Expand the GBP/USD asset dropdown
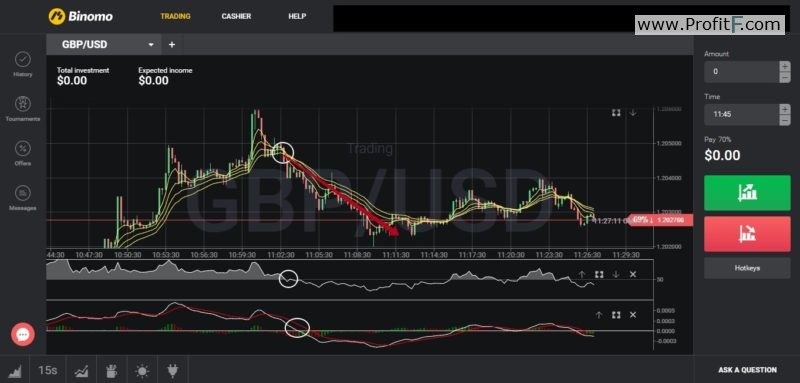 click(151, 45)
